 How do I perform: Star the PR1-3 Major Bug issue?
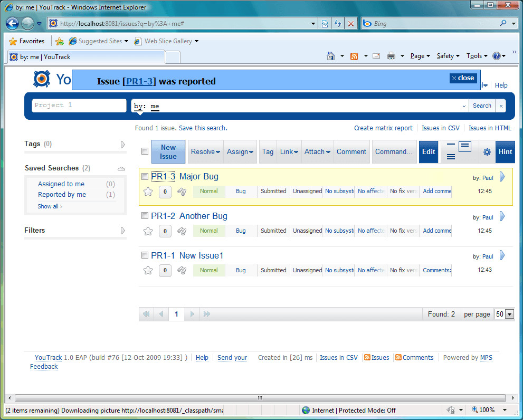[x=148, y=192]
